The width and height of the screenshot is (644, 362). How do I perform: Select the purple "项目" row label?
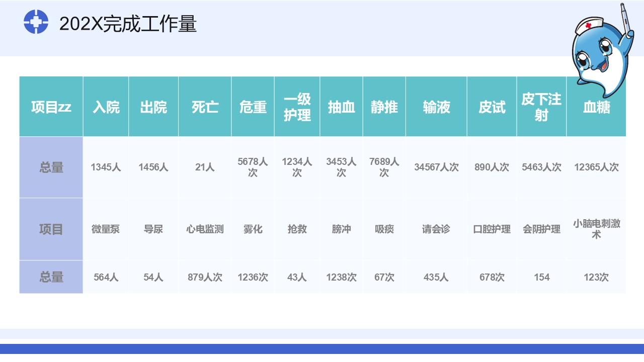(x=51, y=229)
